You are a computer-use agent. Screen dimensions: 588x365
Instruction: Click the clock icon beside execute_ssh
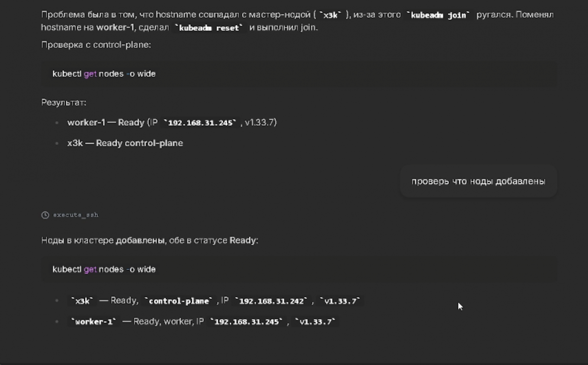tap(45, 215)
